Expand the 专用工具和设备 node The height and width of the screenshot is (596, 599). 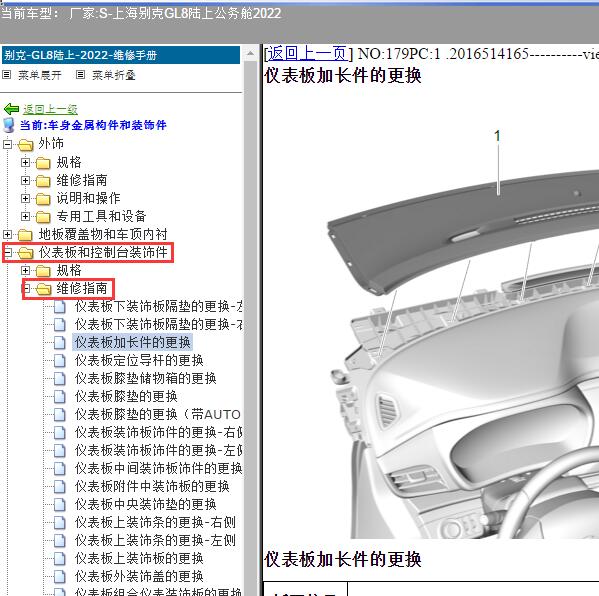25,216
